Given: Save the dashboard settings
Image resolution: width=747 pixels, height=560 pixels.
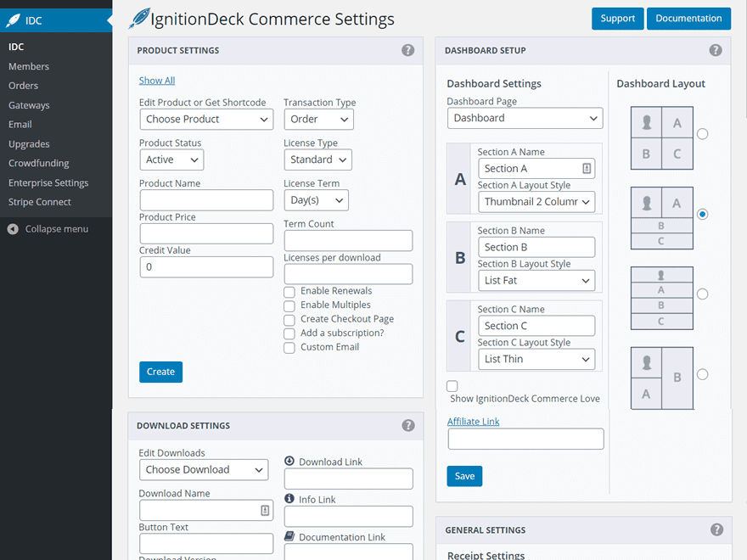Looking at the screenshot, I should tap(464, 476).
